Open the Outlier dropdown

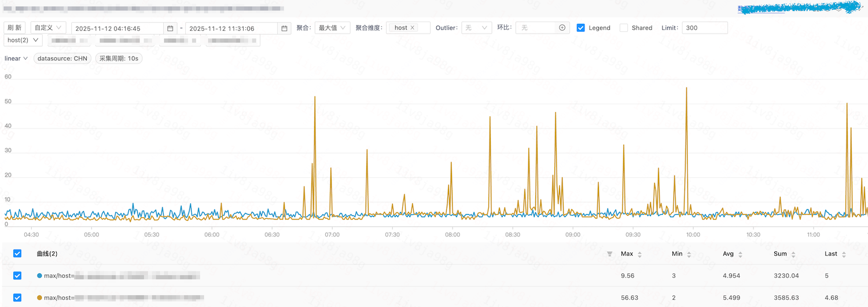476,28
